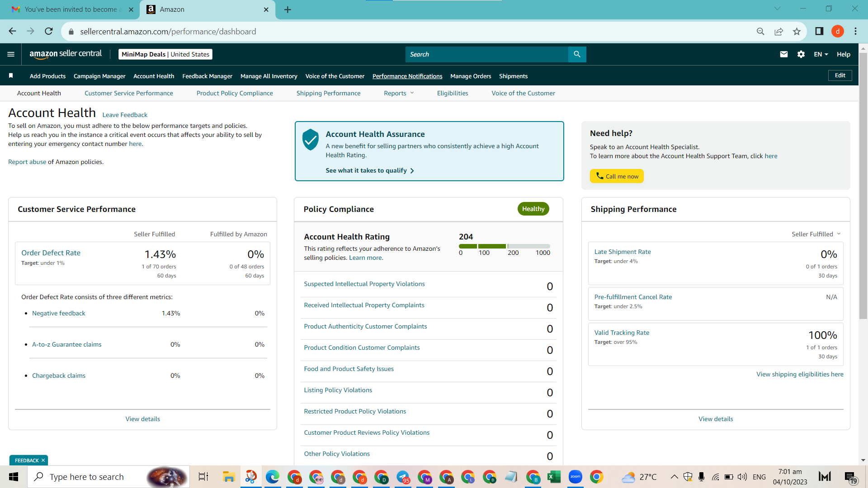Open Excel from the taskbar
Image resolution: width=868 pixels, height=488 pixels.
554,477
